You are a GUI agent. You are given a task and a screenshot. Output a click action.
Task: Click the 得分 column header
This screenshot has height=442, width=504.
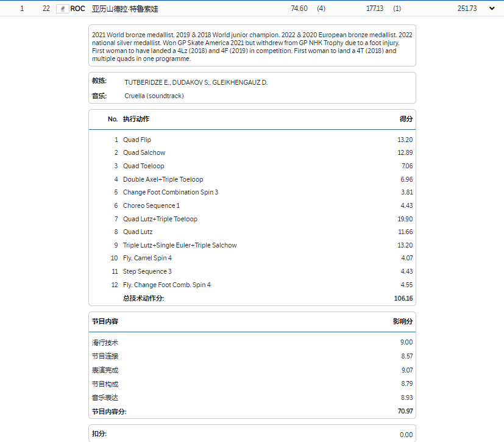406,119
